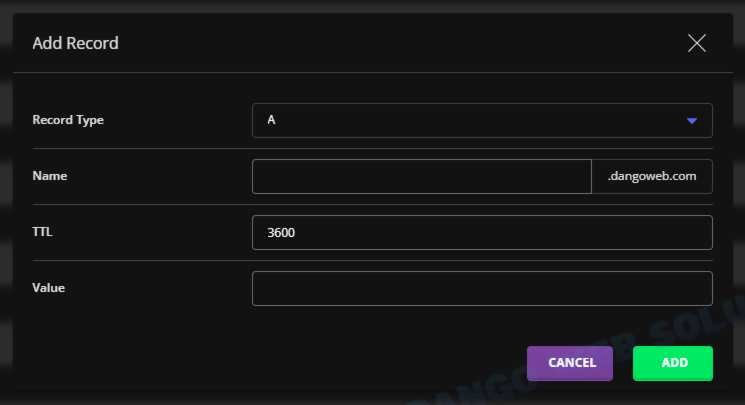Click the Record Type label
Image resolution: width=745 pixels, height=405 pixels.
(68, 120)
